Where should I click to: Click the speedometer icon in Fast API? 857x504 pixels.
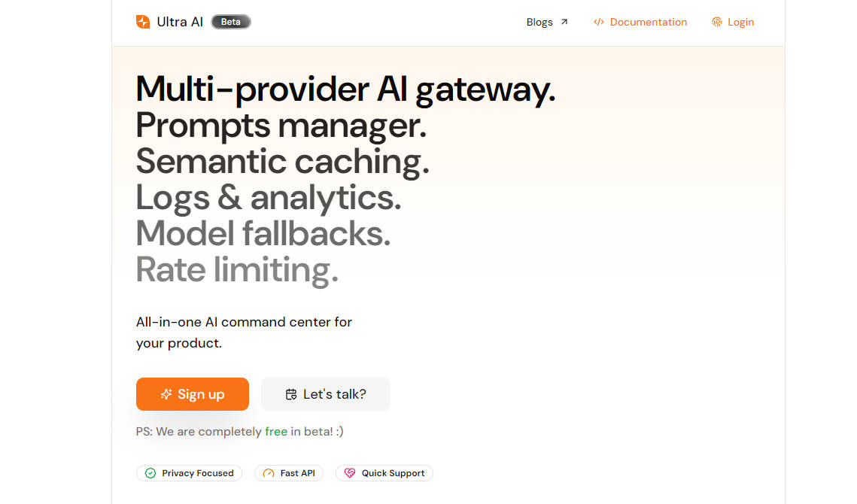pyautogui.click(x=269, y=473)
